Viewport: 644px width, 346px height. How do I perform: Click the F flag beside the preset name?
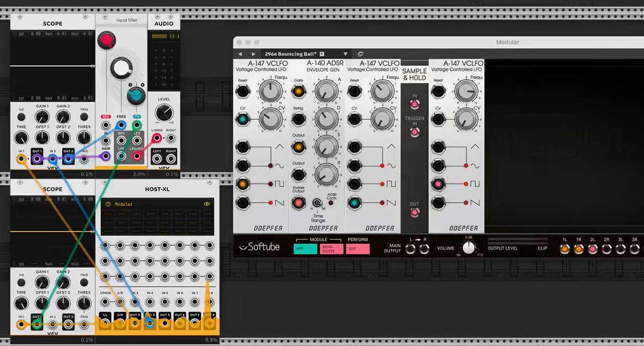click(322, 54)
